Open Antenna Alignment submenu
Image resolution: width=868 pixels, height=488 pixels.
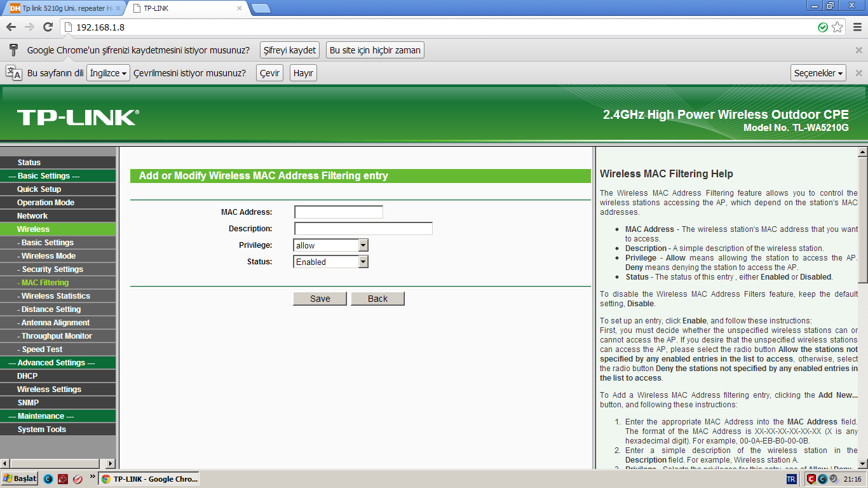(58, 323)
